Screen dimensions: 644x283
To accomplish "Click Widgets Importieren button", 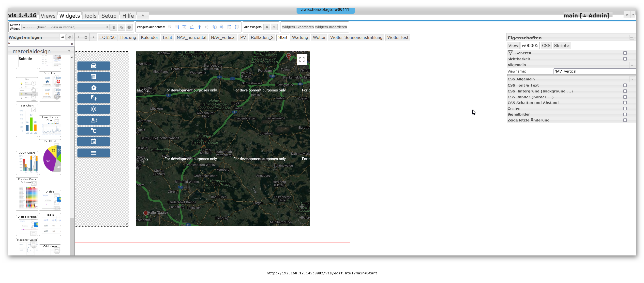I will [331, 27].
